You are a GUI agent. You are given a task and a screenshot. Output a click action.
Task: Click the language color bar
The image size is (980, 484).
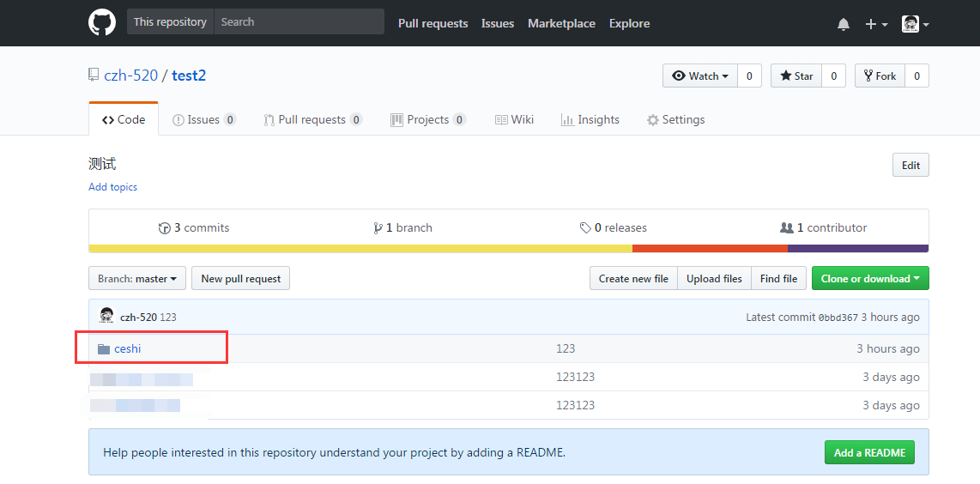(508, 249)
